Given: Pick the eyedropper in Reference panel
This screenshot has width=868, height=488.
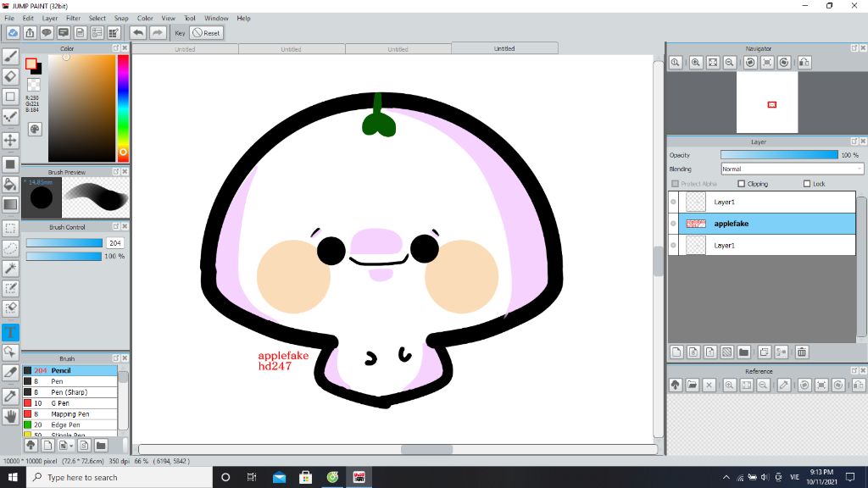Looking at the screenshot, I should (784, 385).
